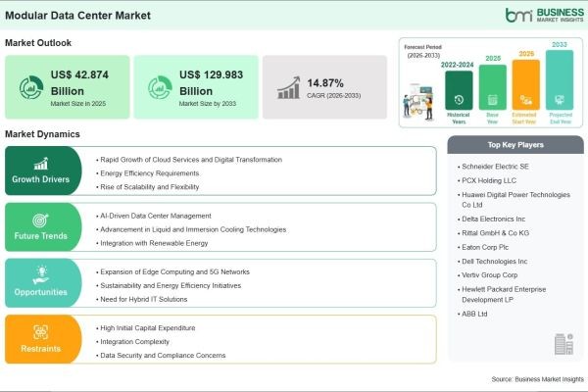This screenshot has height=392, width=588.
Task: Click the US$ 42.874 Billion value
Action: [79, 83]
